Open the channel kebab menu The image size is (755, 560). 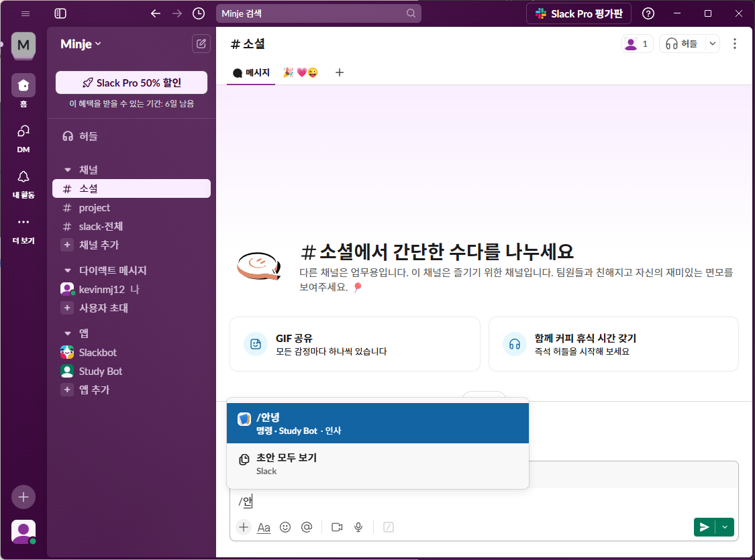[734, 44]
